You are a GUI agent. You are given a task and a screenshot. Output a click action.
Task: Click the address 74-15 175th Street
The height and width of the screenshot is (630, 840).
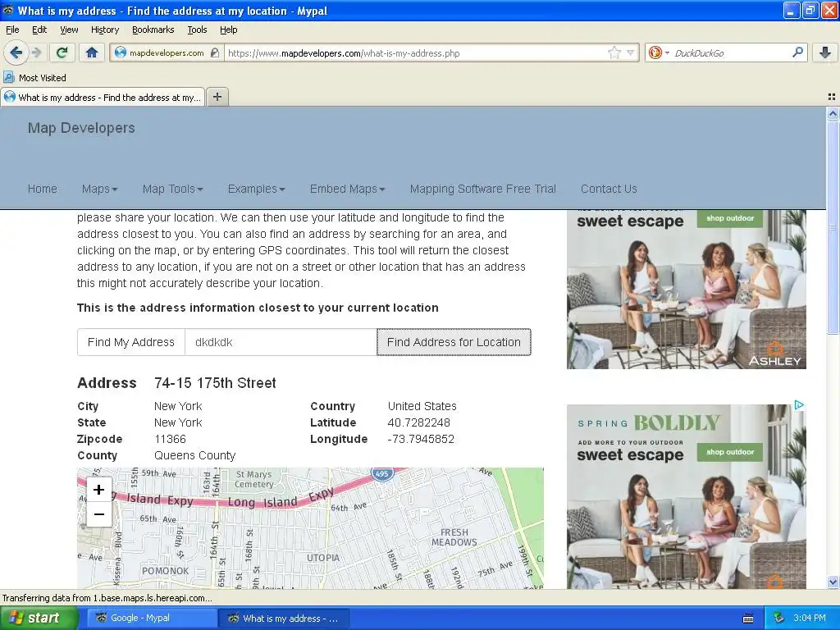point(215,383)
